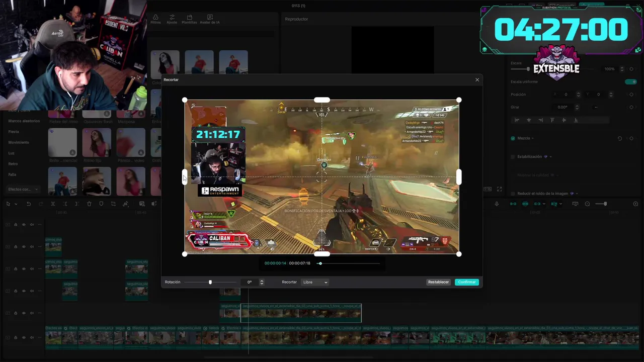Select the Ritmo fijo effect thumbnail
644x362 pixels.
pos(97,142)
